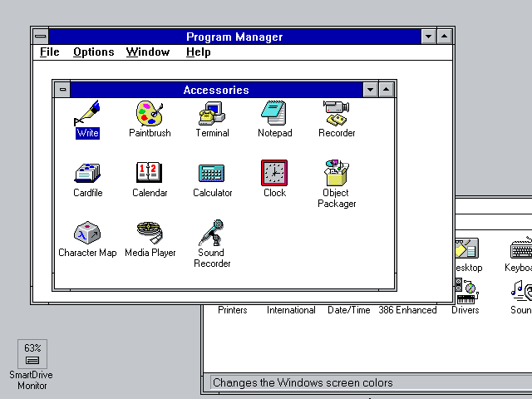
Task: Select the Write icon in Accessories
Action: [87, 113]
